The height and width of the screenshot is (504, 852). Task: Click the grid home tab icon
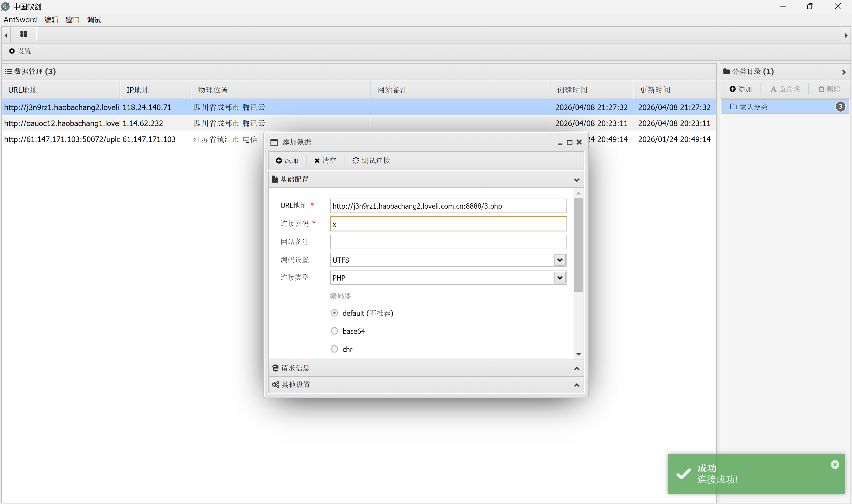(23, 34)
